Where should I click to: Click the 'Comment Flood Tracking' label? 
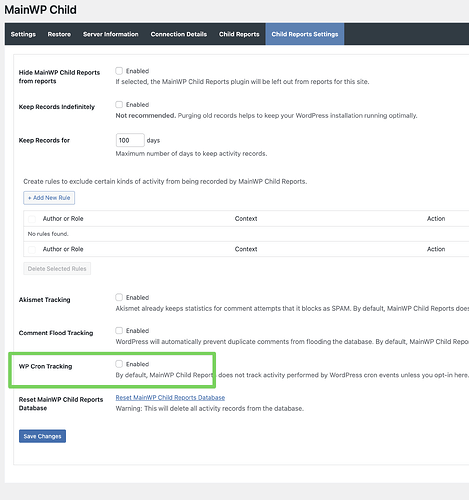coord(56,333)
